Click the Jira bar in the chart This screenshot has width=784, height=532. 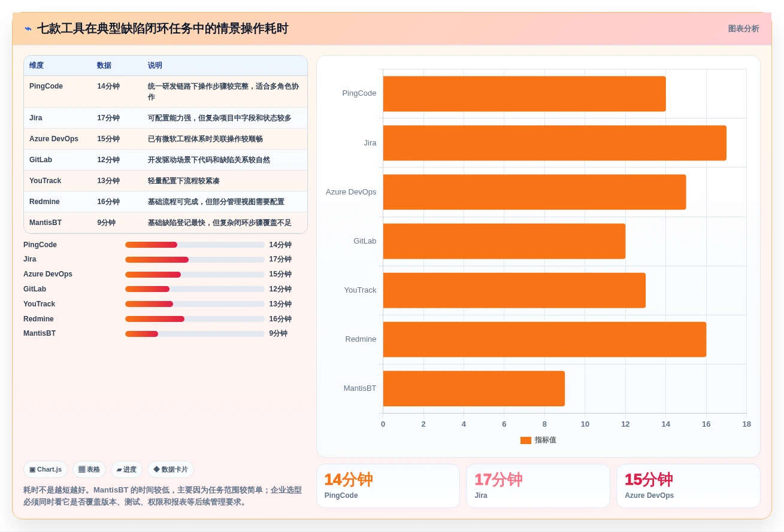[555, 143]
